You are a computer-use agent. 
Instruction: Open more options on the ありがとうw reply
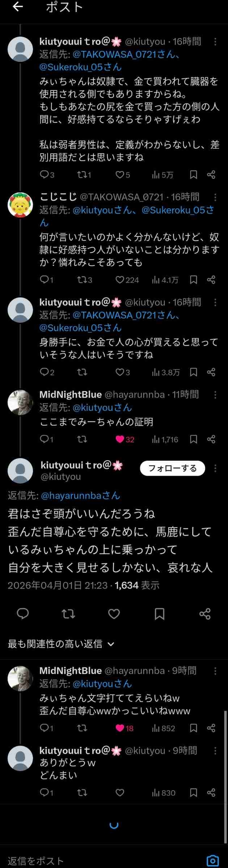coord(215,750)
